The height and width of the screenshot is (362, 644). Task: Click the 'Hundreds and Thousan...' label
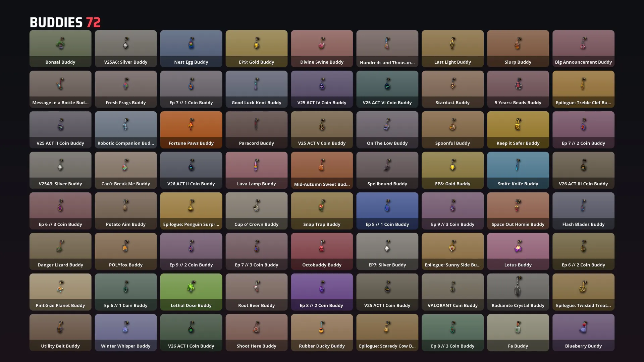[x=387, y=62]
